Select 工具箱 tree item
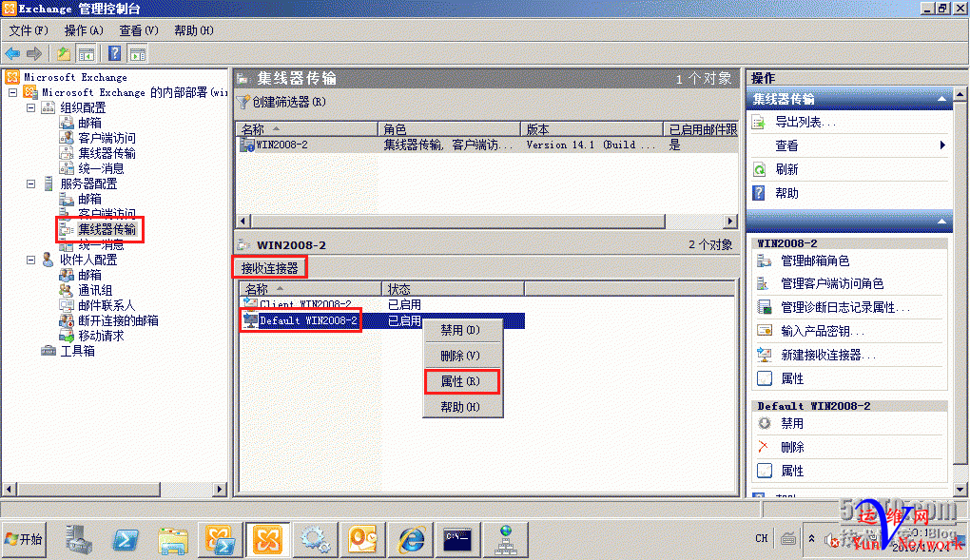 pos(77,351)
